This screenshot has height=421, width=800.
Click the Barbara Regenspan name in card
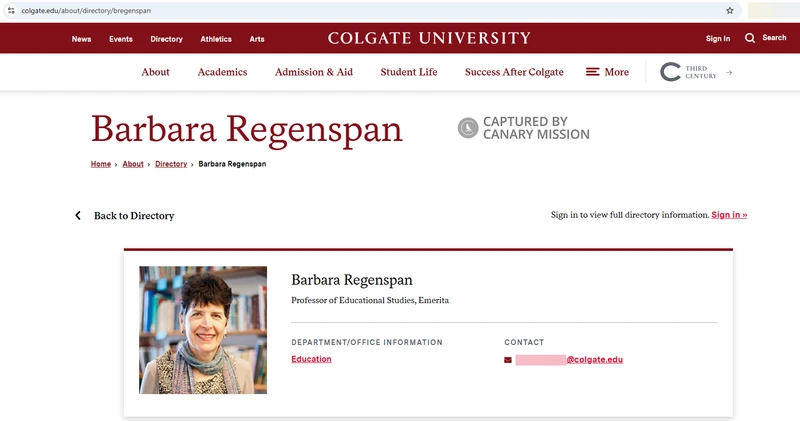(352, 280)
